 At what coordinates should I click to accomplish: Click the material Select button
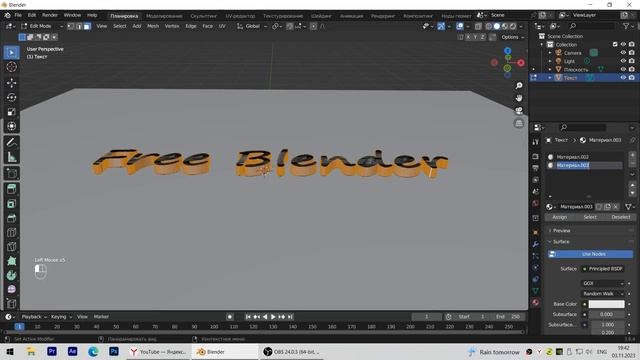[x=590, y=217]
